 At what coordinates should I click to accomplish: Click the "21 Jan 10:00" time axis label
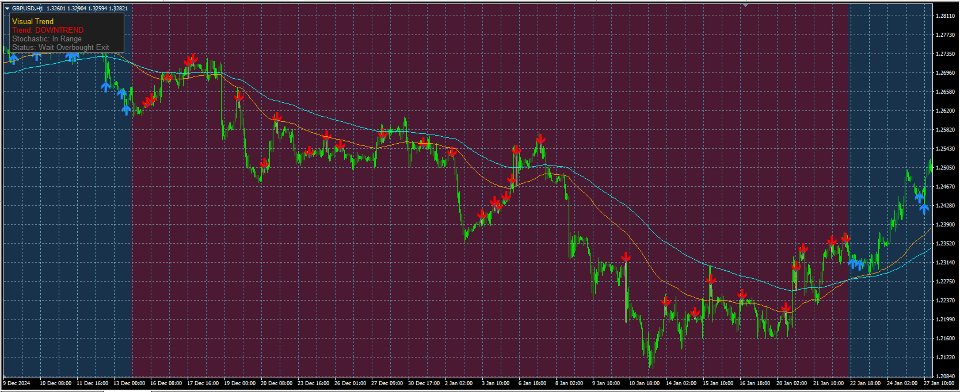(x=828, y=383)
